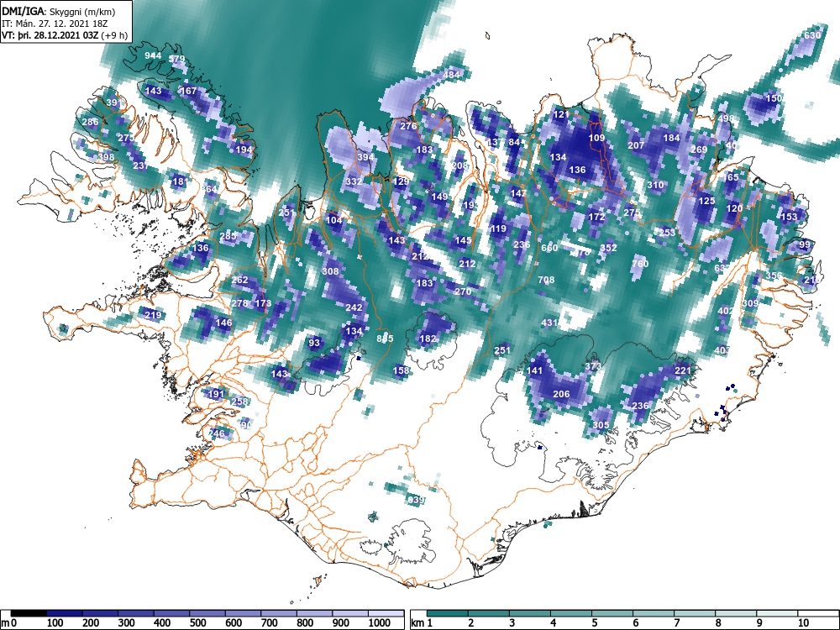Click the visibility value 285
Viewport: 840px width, 630px height.
(x=228, y=236)
